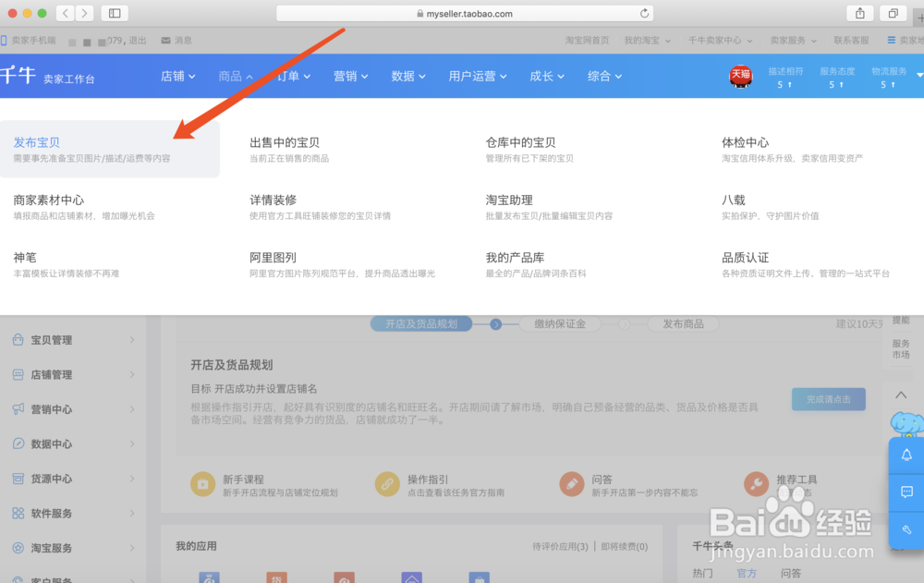Click the 问答 pencil icon
Image resolution: width=924 pixels, height=583 pixels.
coord(572,484)
